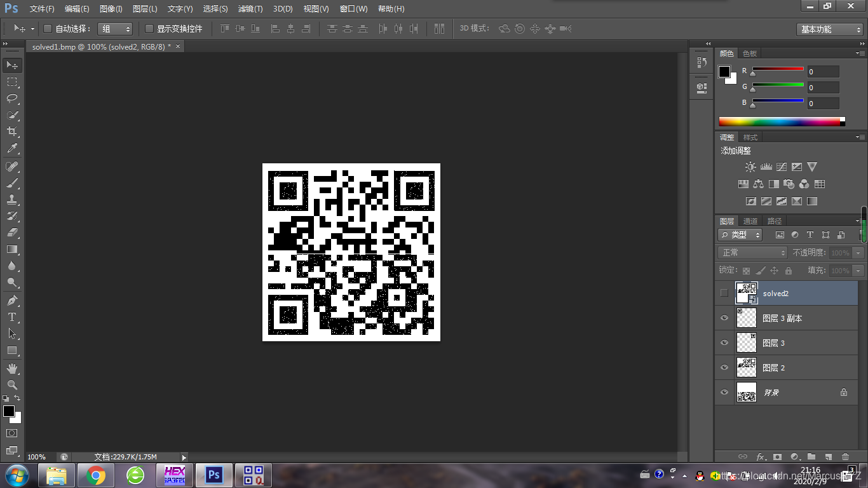868x488 pixels.
Task: Select the Eraser tool
Action: 12,233
